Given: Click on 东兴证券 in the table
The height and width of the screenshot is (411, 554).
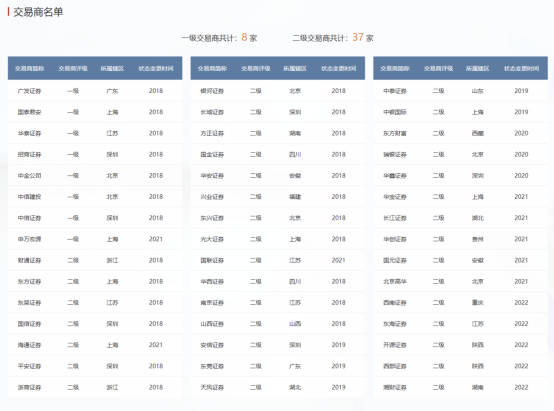Looking at the screenshot, I should pyautogui.click(x=212, y=218).
